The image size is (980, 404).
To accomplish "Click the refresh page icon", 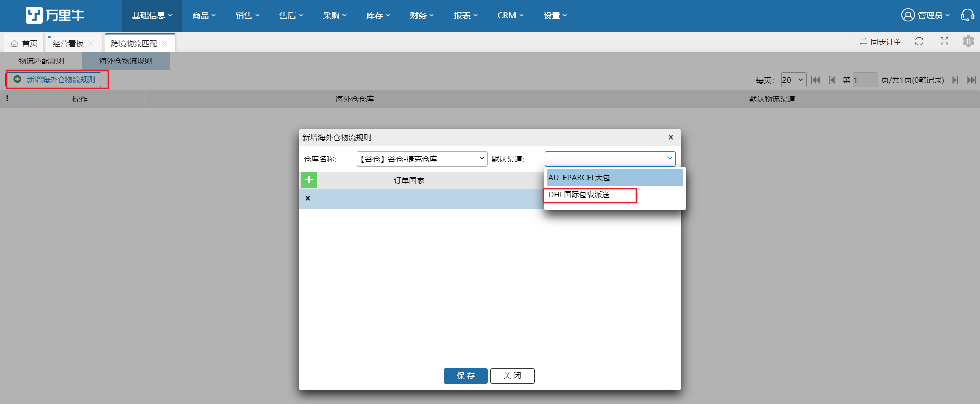I will point(919,41).
